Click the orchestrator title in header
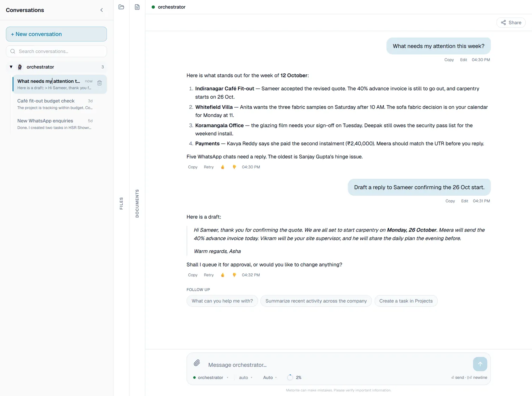The image size is (532, 396). pos(172,7)
